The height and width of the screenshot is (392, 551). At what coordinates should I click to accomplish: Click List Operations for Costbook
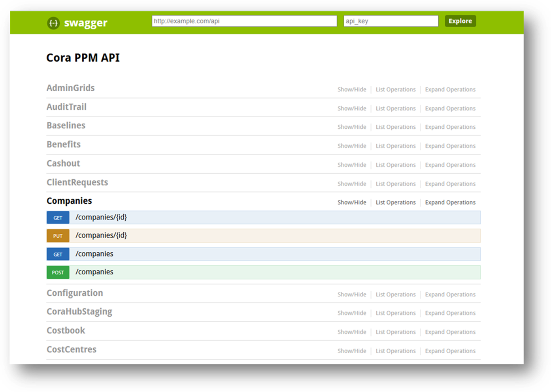(396, 332)
